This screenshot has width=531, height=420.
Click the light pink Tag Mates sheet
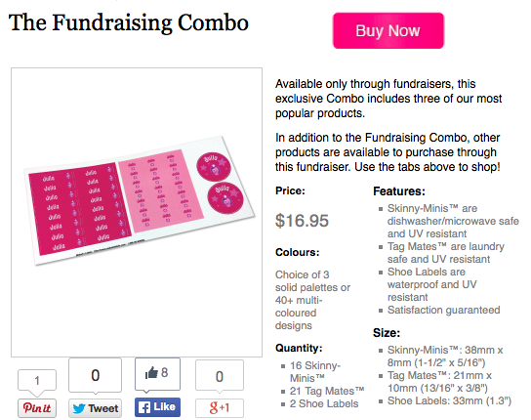(x=160, y=191)
